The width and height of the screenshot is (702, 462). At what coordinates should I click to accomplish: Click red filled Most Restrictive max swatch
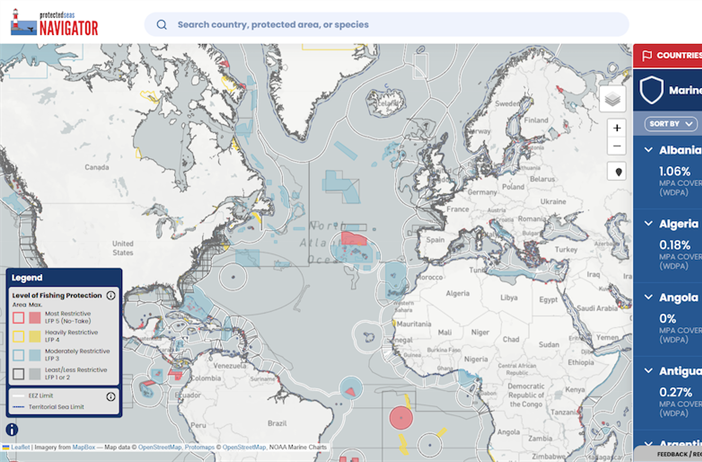tap(35, 318)
